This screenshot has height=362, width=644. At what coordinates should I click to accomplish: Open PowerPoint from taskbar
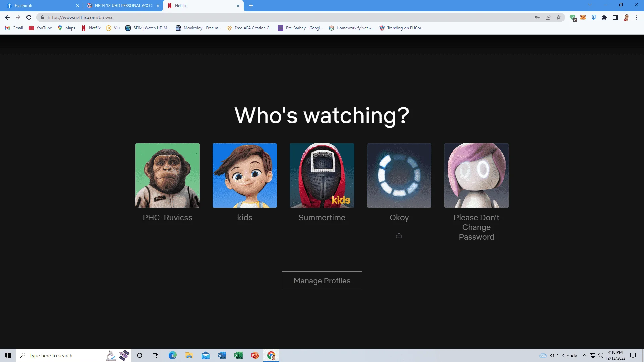tap(255, 355)
